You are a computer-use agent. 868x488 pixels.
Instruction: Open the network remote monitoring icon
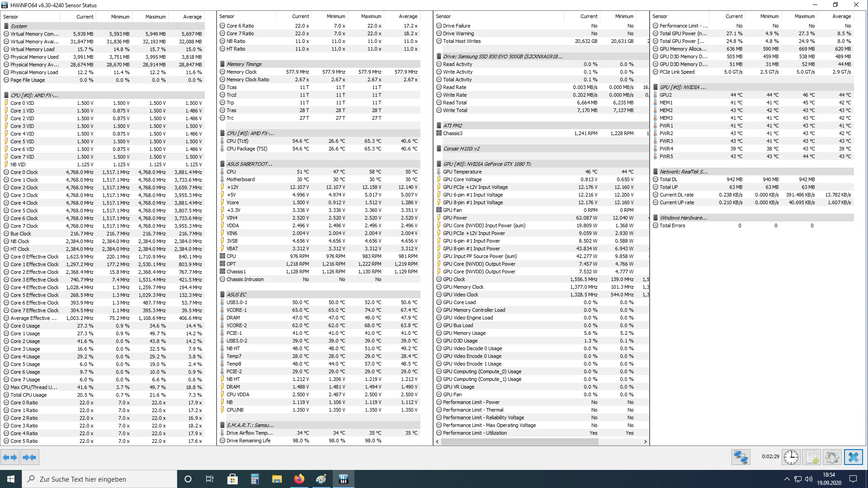click(741, 457)
